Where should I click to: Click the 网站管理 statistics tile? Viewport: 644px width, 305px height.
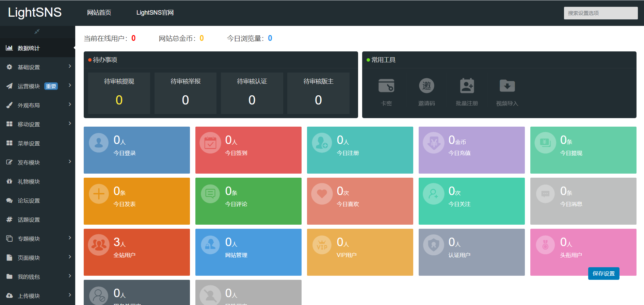point(248,252)
